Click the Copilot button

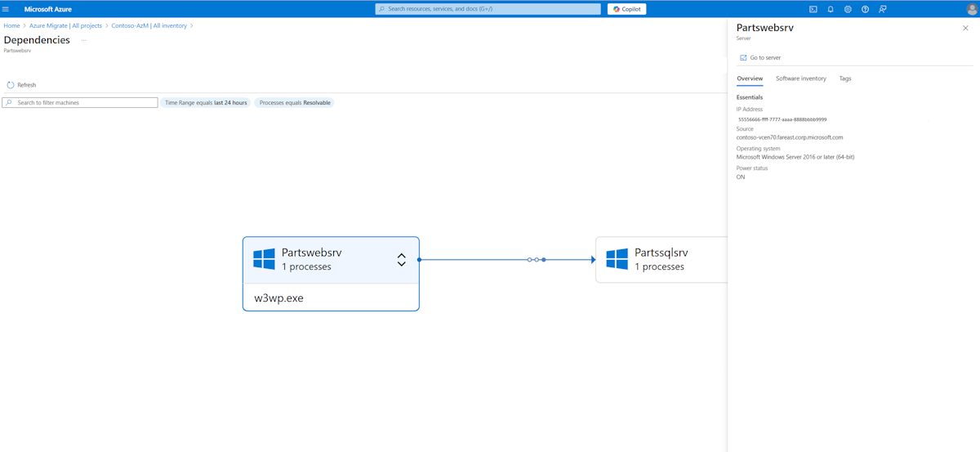click(627, 9)
